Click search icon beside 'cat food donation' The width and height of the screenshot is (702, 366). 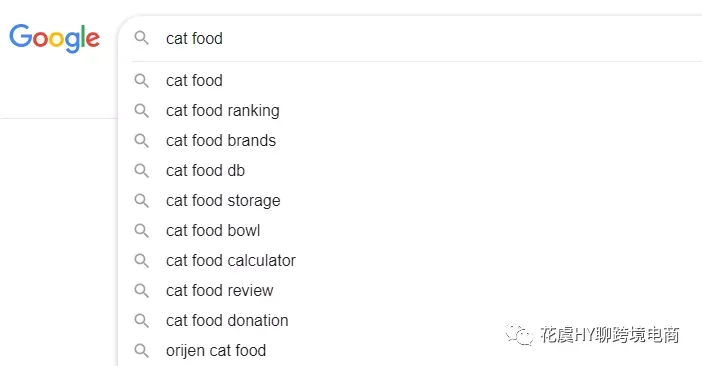coord(141,320)
